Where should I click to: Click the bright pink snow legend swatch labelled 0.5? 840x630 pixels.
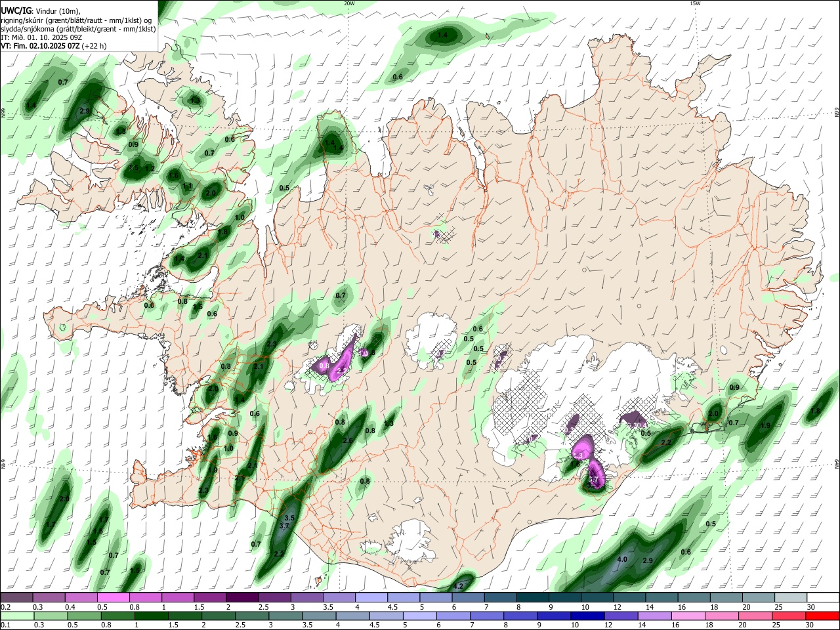(114, 597)
